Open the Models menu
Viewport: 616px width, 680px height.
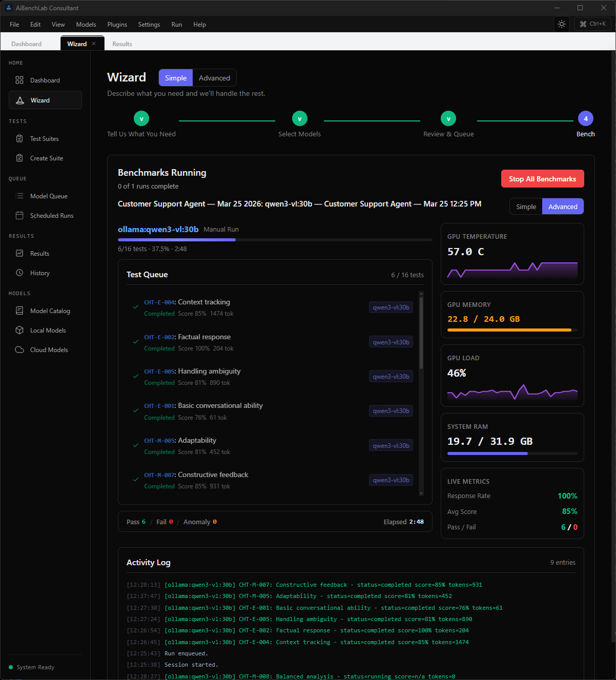point(86,24)
